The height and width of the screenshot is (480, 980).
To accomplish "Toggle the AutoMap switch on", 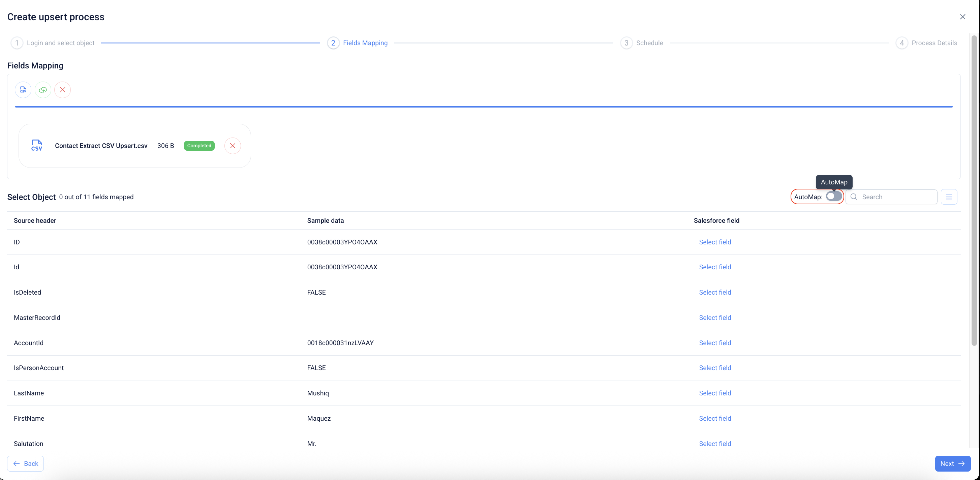I will click(833, 197).
